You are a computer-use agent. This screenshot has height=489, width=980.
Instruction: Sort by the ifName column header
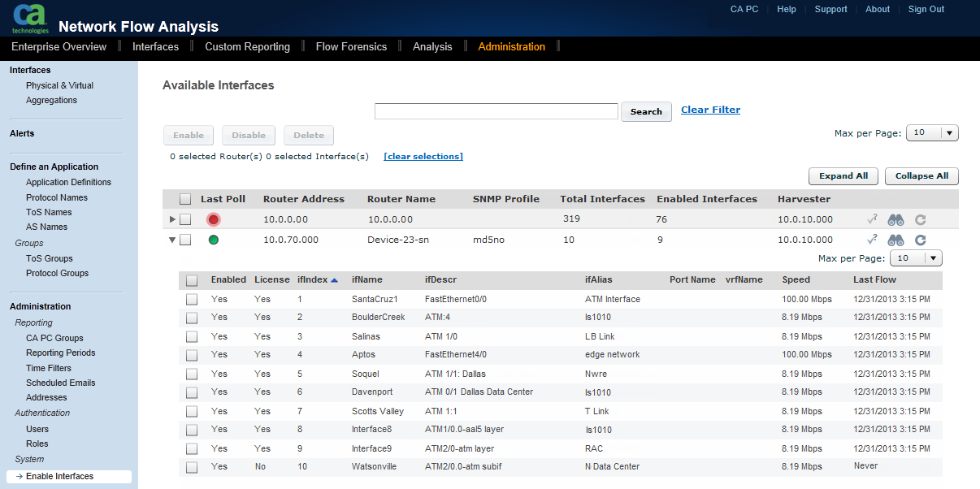366,279
